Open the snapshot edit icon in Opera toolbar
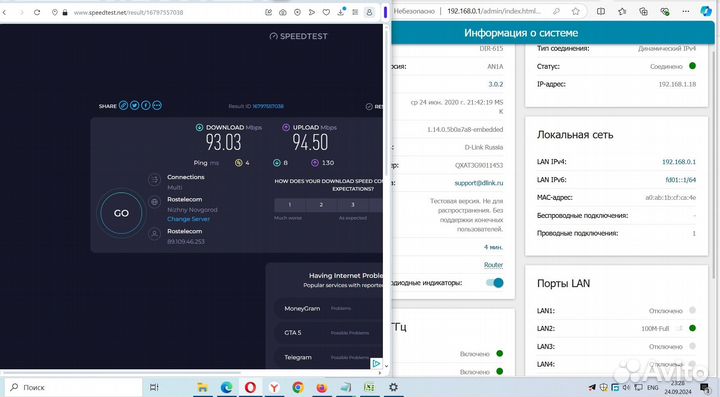 [x=269, y=12]
